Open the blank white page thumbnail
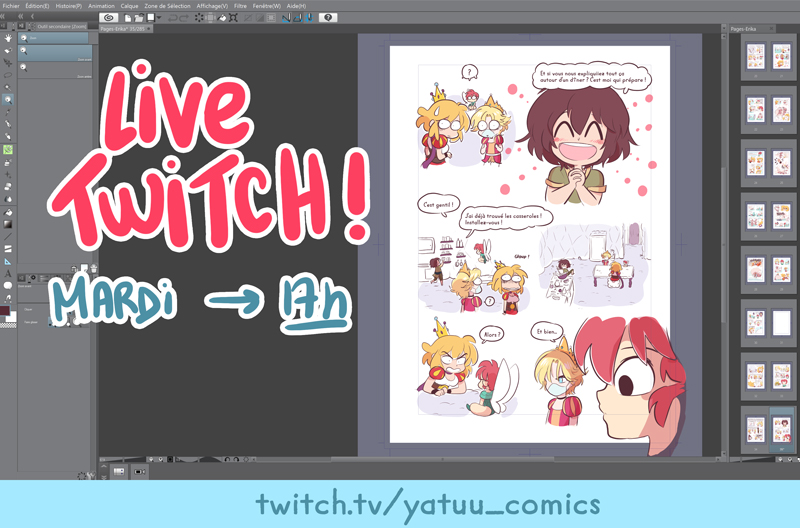 [x=781, y=323]
